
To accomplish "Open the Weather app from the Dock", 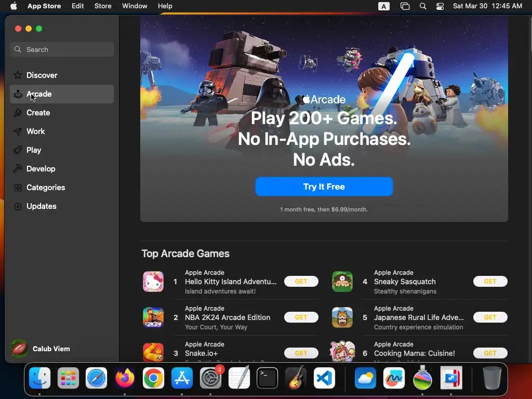I will point(365,378).
